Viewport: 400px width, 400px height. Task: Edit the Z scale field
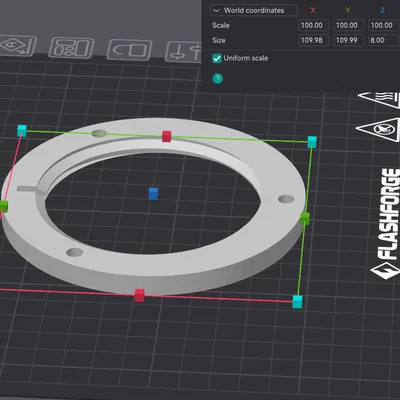pyautogui.click(x=382, y=25)
